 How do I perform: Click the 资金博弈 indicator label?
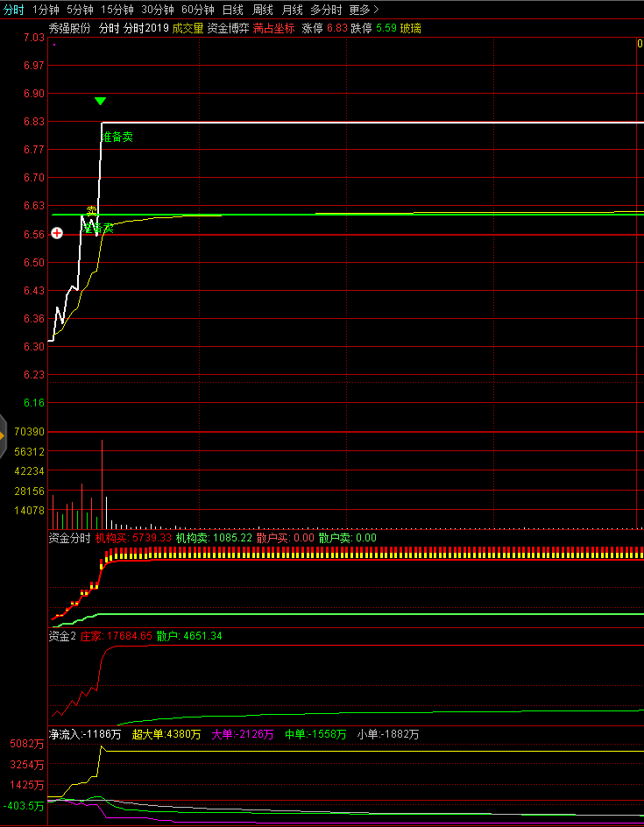pyautogui.click(x=228, y=28)
